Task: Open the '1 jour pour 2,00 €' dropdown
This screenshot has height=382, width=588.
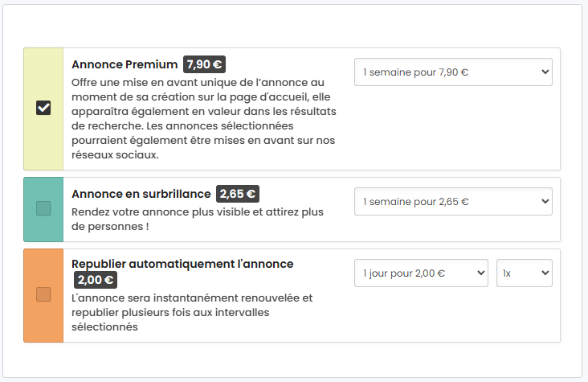Action: pos(421,273)
